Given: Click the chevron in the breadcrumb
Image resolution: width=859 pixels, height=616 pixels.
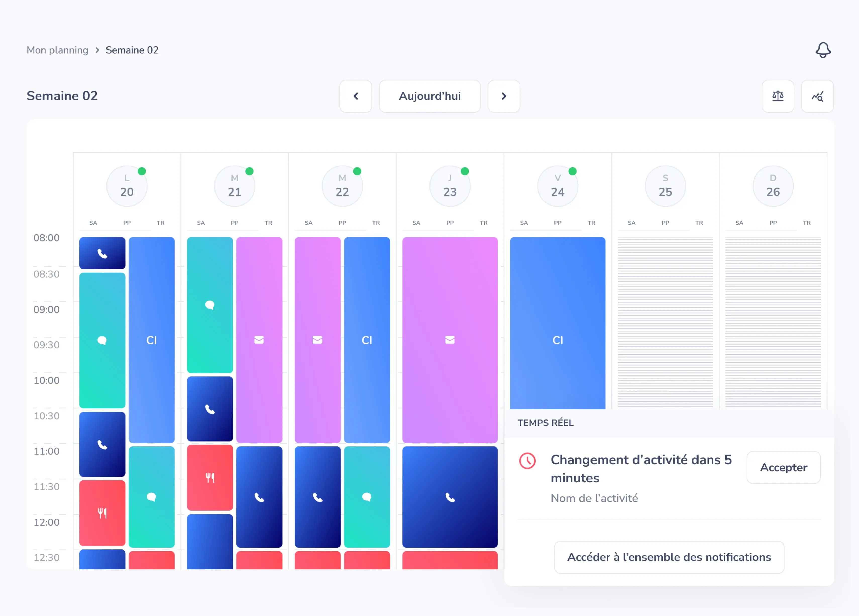Looking at the screenshot, I should (97, 50).
